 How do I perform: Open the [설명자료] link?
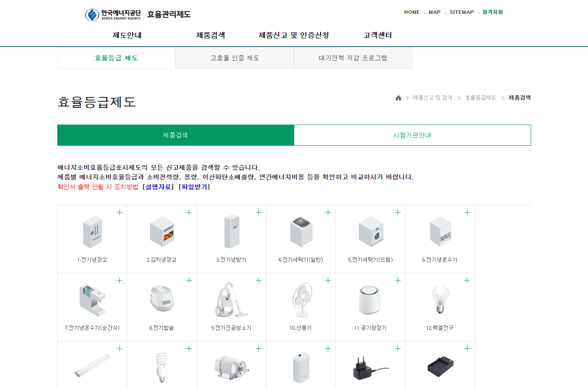pyautogui.click(x=158, y=187)
